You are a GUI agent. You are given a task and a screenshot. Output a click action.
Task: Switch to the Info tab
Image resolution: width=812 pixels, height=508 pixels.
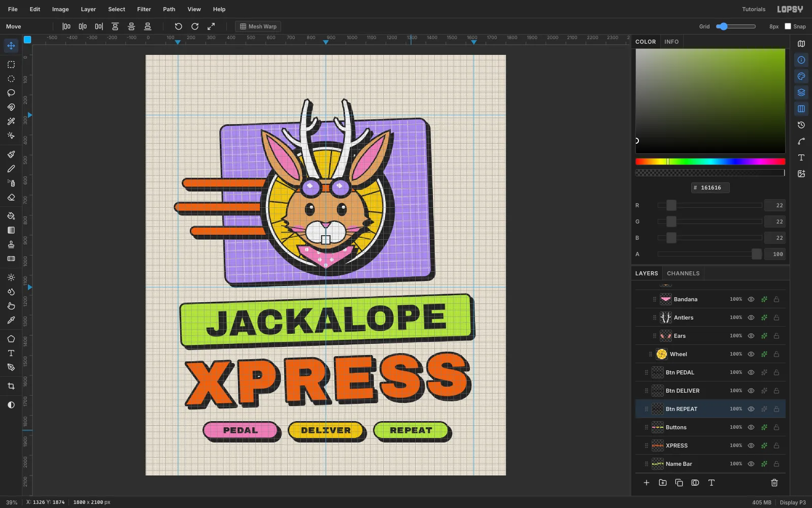tap(671, 42)
